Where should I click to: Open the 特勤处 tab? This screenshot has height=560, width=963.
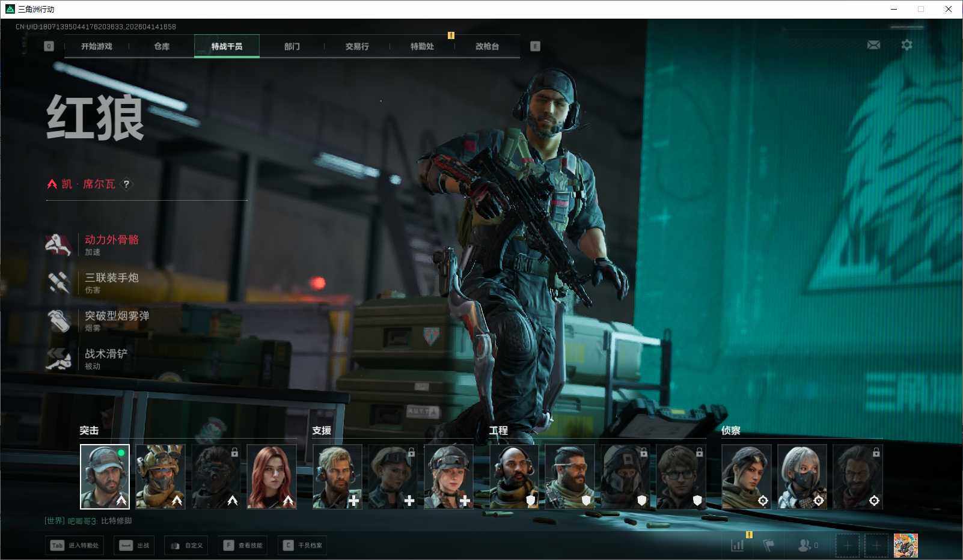pos(422,46)
